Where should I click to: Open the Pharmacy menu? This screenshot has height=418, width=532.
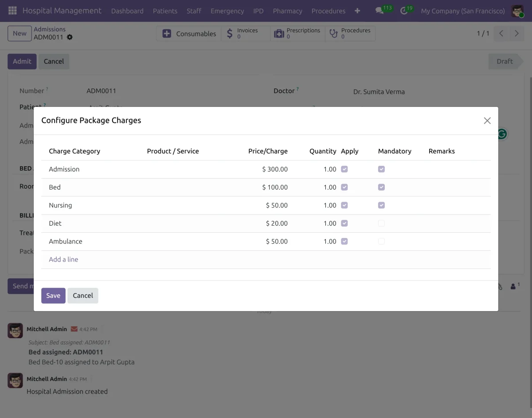(x=288, y=11)
